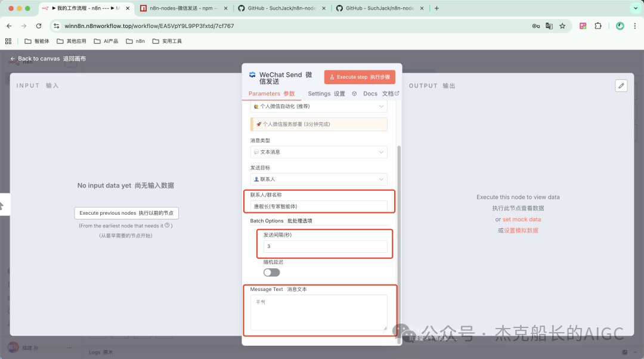The height and width of the screenshot is (359, 644).
Task: Bookmark this page with the star icon
Action: coord(563,26)
